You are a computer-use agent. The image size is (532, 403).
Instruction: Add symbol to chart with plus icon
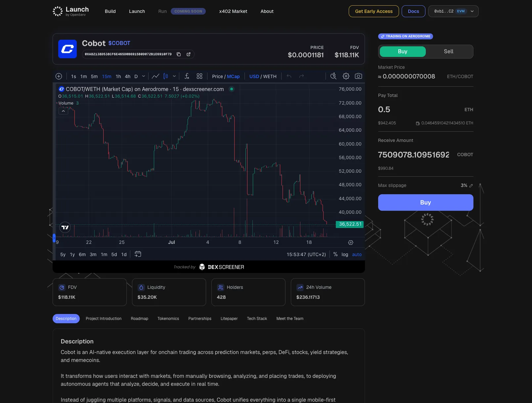[x=59, y=76]
